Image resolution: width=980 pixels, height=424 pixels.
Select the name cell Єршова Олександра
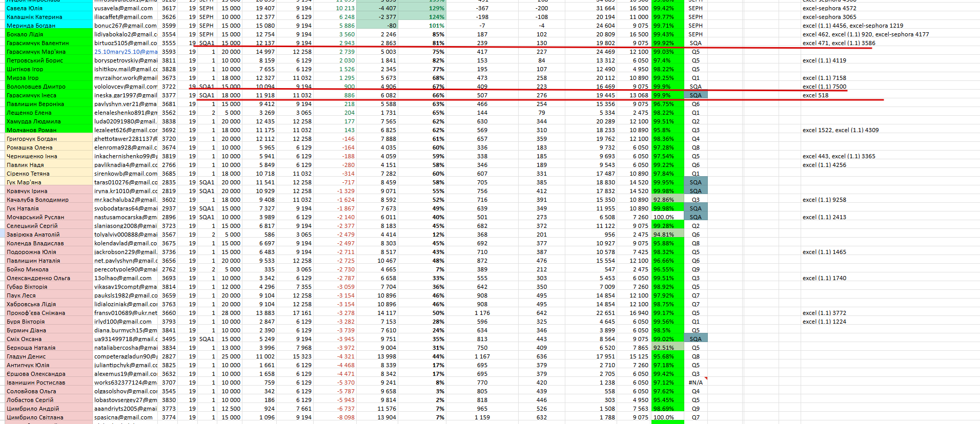[x=49, y=374]
